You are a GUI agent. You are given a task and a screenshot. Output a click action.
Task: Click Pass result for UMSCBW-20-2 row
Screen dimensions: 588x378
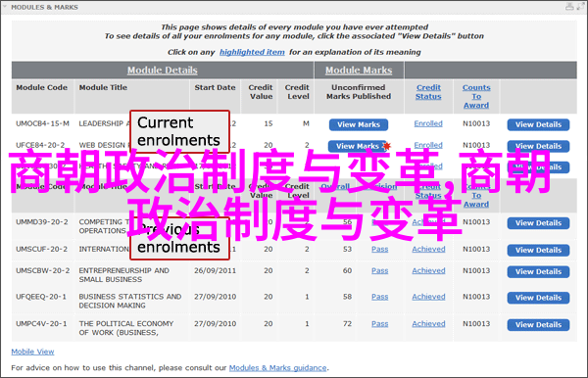pos(380,270)
